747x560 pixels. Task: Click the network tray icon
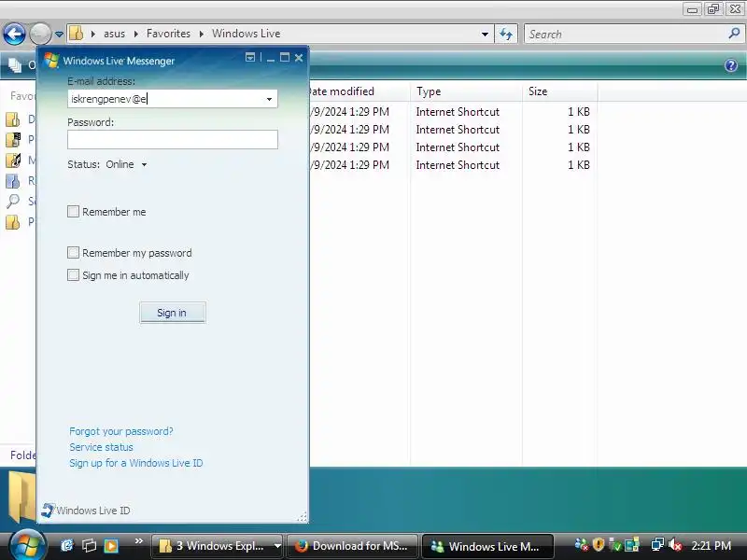(657, 545)
